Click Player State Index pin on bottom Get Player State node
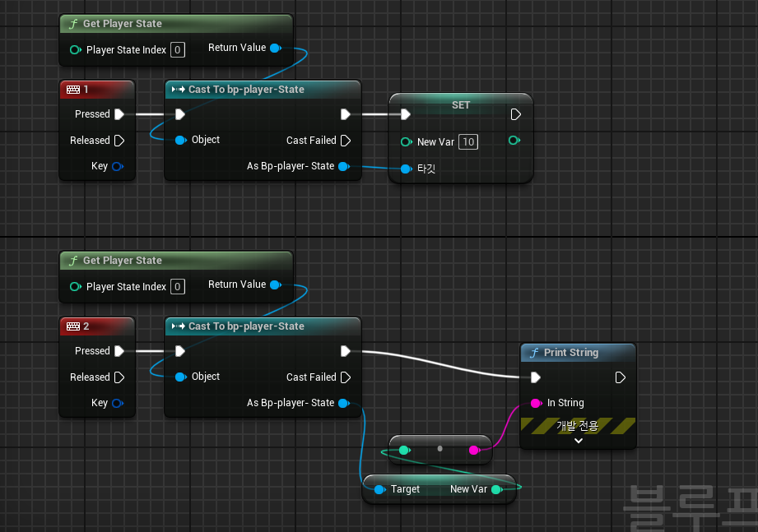This screenshot has height=532, width=758. [76, 287]
